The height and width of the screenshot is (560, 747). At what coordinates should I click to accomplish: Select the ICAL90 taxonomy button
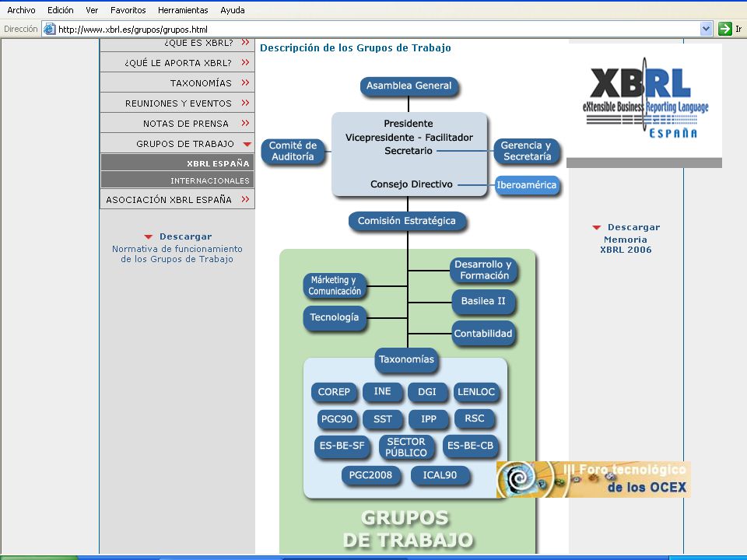(440, 475)
